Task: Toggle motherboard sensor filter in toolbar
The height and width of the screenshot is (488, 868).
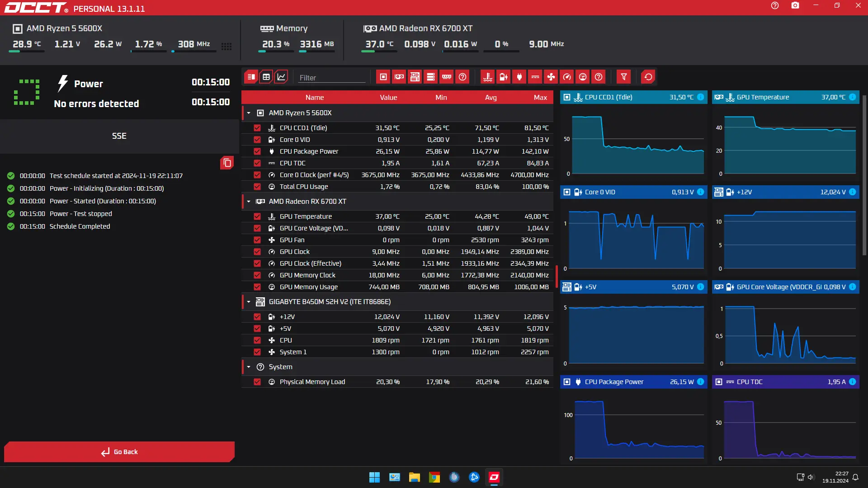Action: pyautogui.click(x=415, y=77)
